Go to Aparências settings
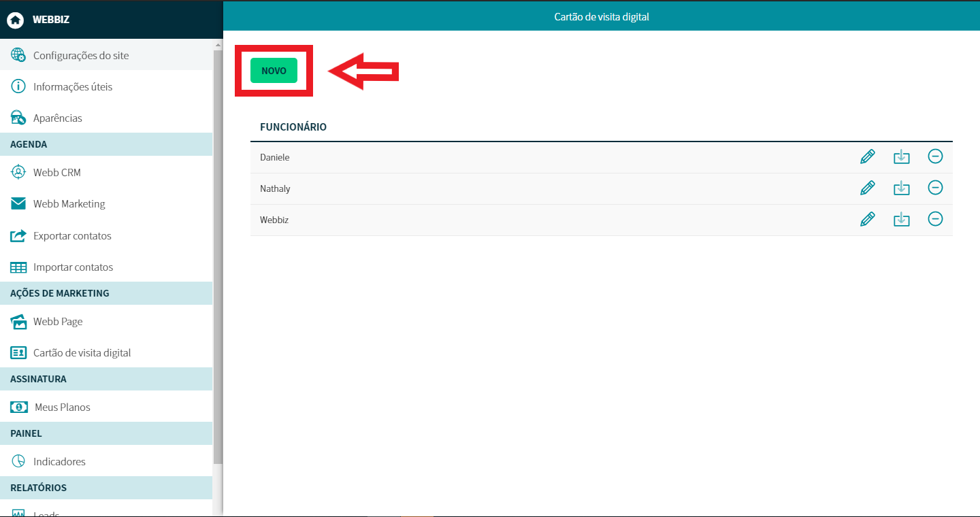Screen dimensions: 980x517 [57, 118]
